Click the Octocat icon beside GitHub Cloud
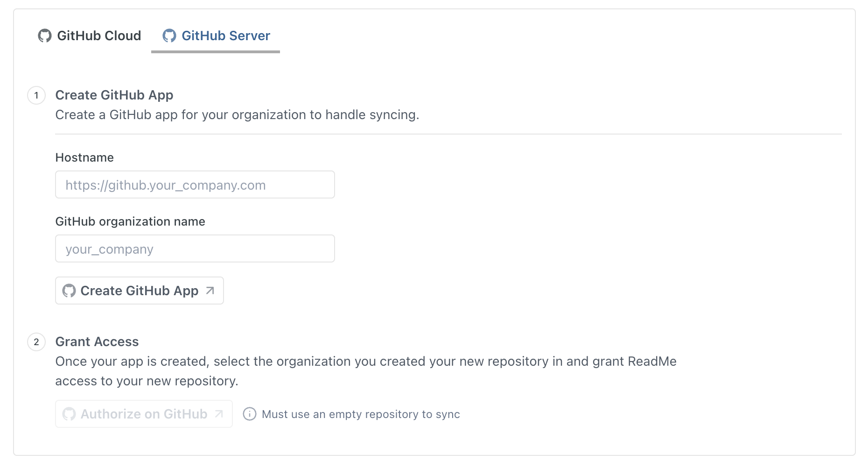This screenshot has width=868, height=468. pos(45,36)
